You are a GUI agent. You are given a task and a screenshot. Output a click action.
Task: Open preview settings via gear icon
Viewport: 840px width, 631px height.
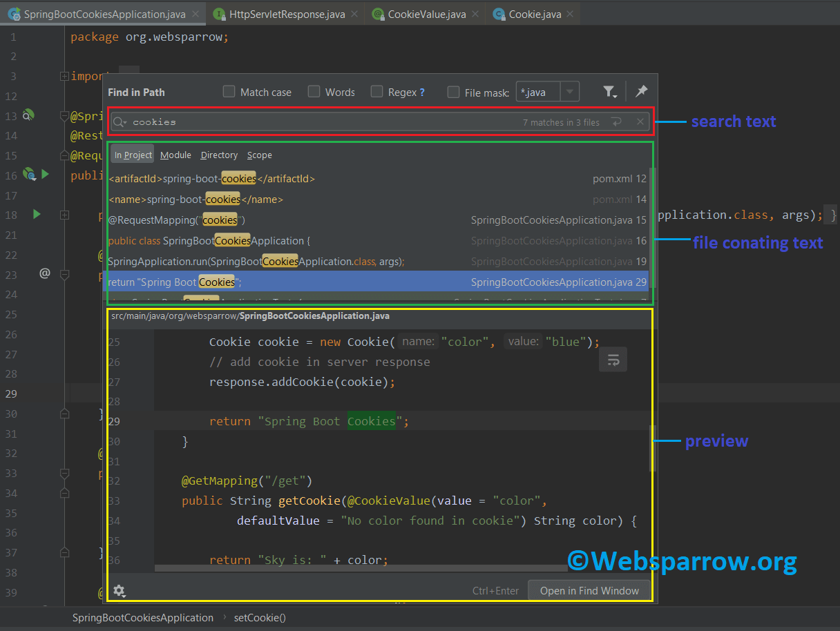click(119, 591)
